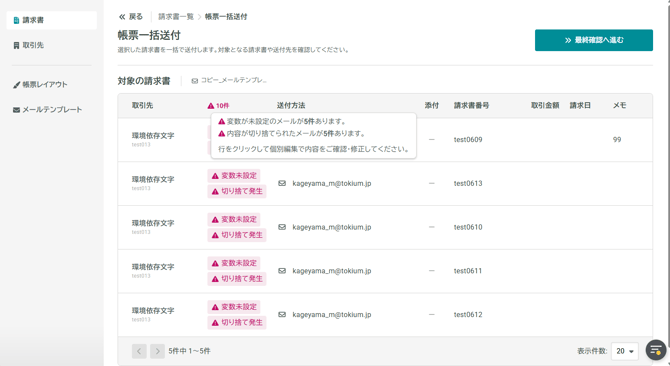Click the 切り捨て発生 badge in test0613 row
The width and height of the screenshot is (670, 366).
237,191
